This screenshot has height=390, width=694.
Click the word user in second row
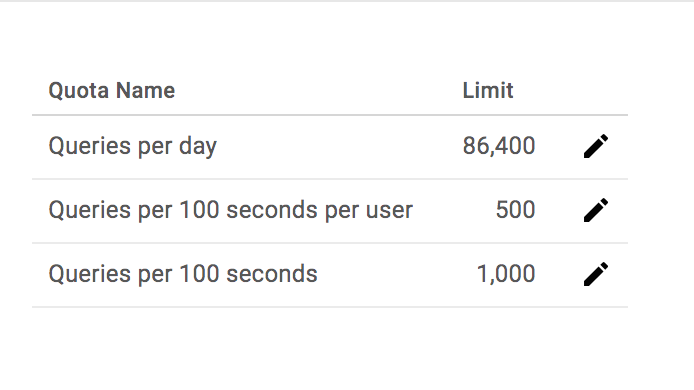click(389, 211)
